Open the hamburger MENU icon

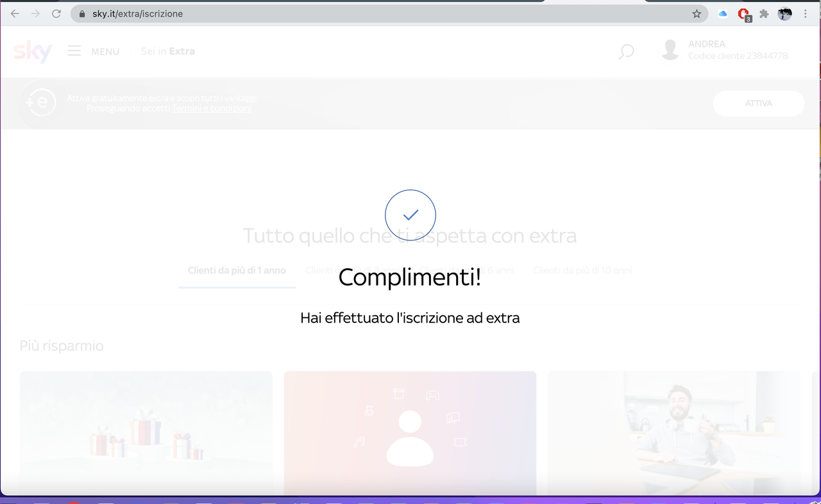74,51
